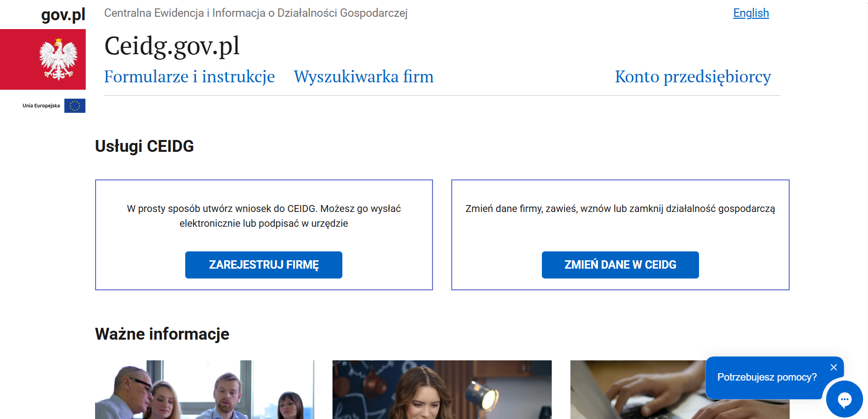The height and width of the screenshot is (419, 868).
Task: Select the Ważne informacje heading
Action: [x=162, y=334]
